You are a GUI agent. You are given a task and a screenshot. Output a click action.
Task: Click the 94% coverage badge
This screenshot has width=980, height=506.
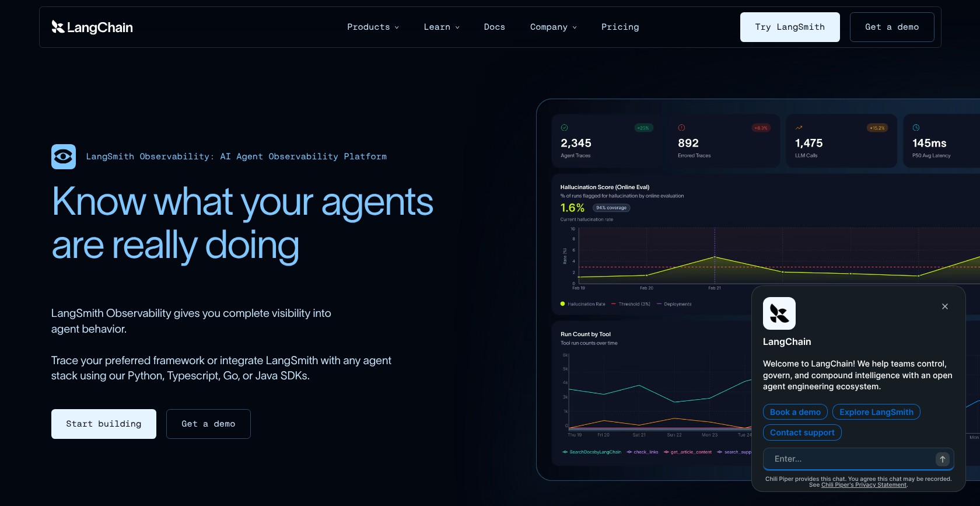611,208
